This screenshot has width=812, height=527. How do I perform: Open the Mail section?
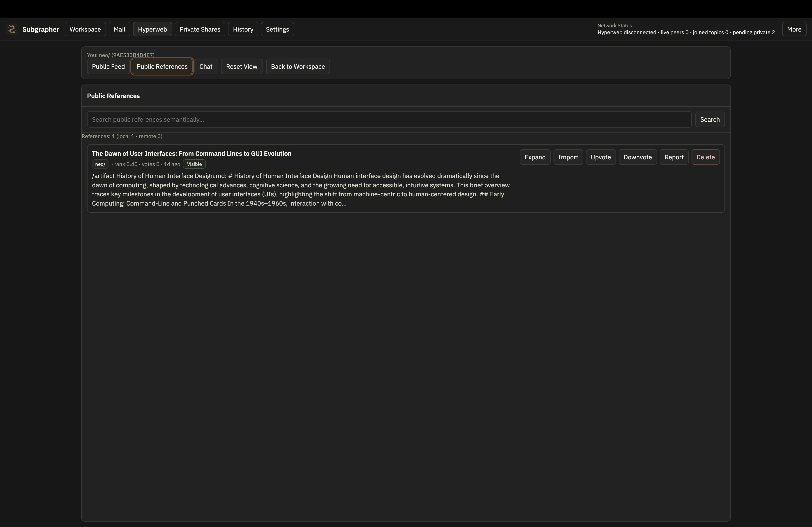(x=119, y=29)
